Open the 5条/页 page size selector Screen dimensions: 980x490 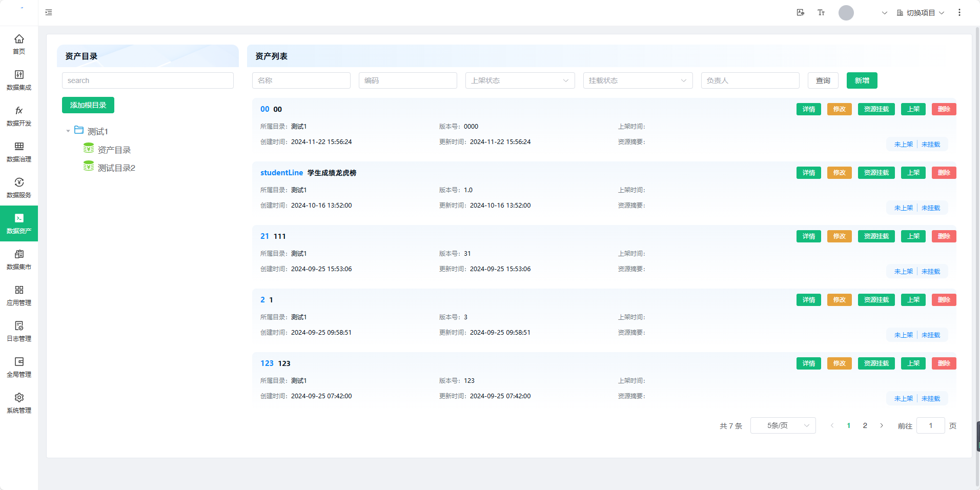tap(783, 425)
